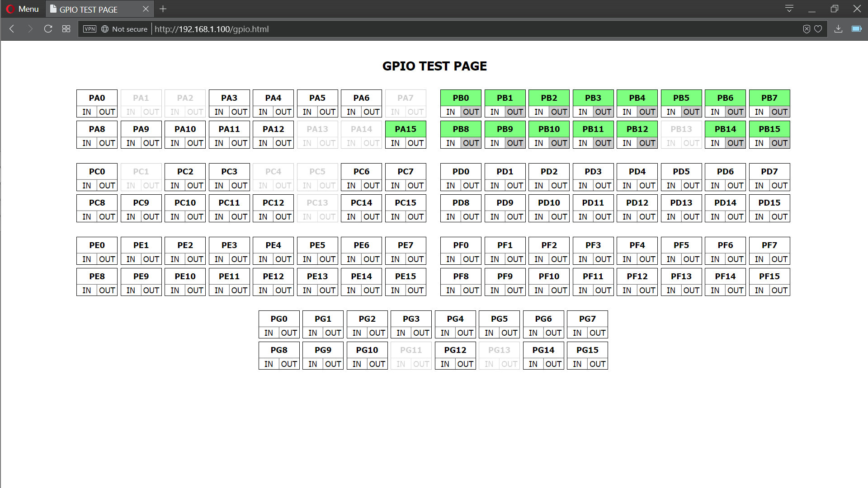Expand the tab list menu icon
This screenshot has height=488, width=868.
click(789, 9)
